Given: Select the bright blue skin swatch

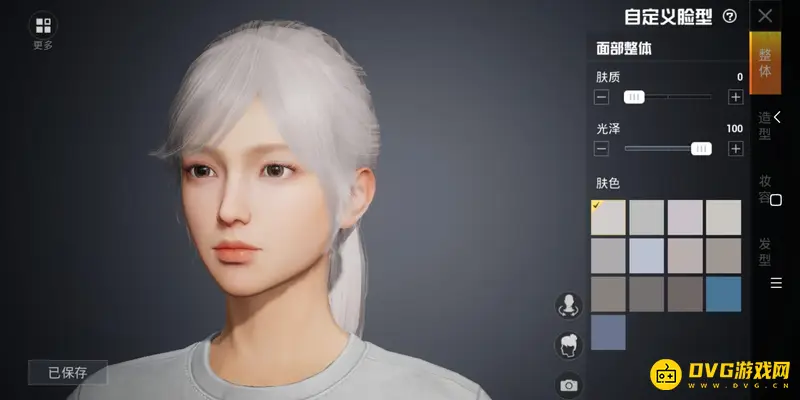Looking at the screenshot, I should (723, 294).
